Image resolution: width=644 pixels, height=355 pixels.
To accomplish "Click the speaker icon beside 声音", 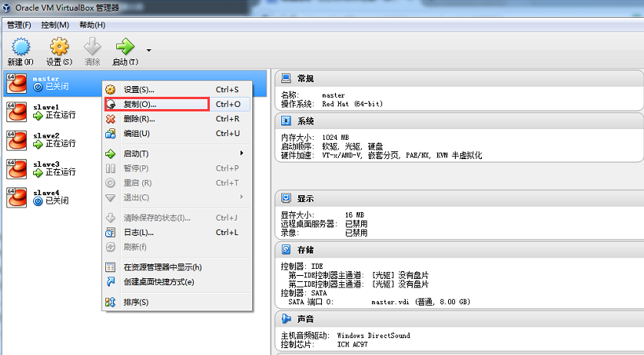I will point(286,318).
